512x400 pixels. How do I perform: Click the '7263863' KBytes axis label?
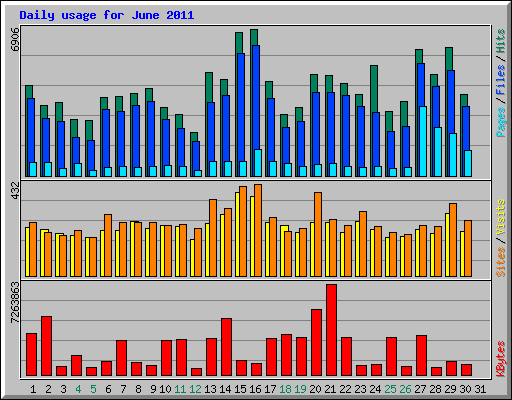point(15,303)
